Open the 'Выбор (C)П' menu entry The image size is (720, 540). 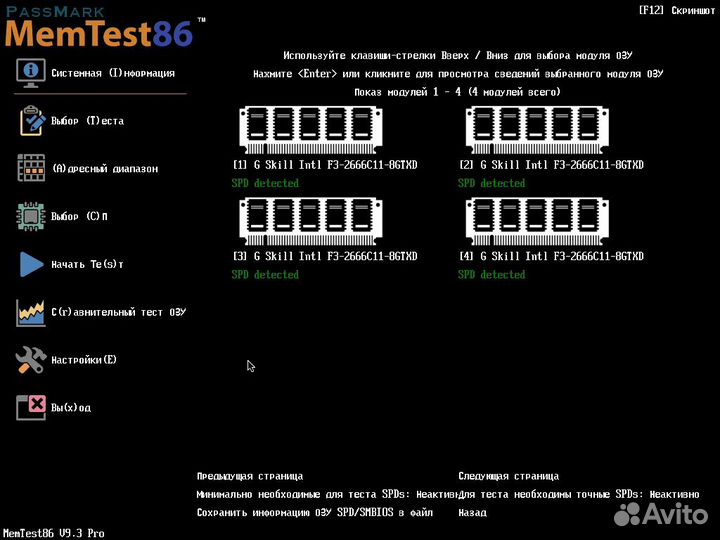[x=79, y=216]
